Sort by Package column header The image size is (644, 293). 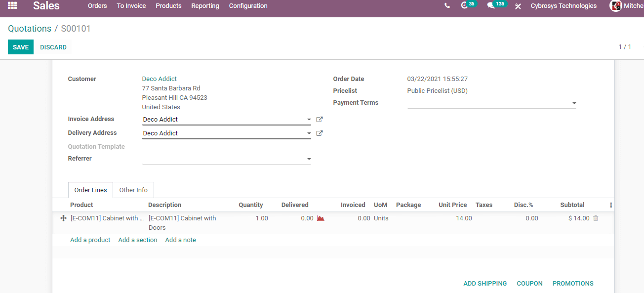(x=408, y=205)
